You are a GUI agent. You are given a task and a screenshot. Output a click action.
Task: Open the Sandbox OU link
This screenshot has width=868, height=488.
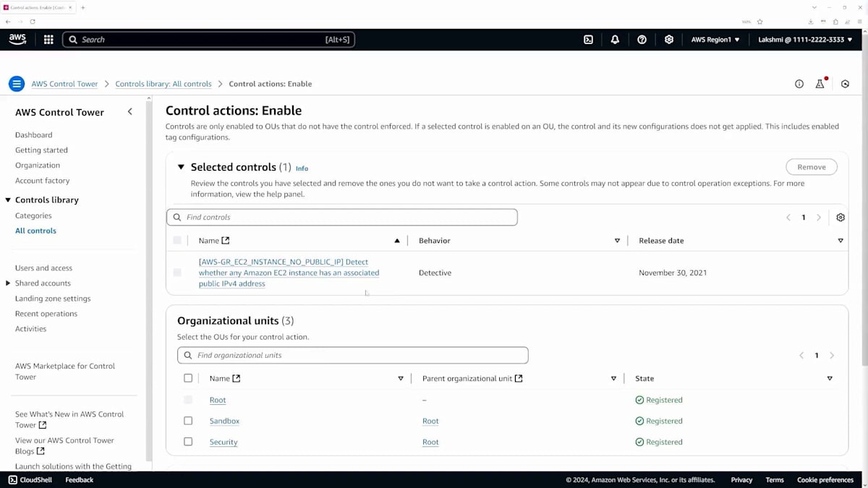click(x=224, y=421)
